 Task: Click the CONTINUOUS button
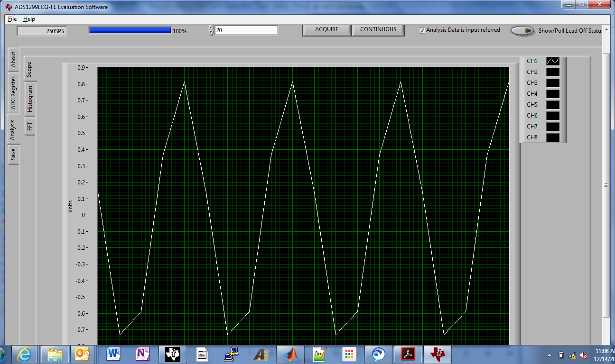coord(378,29)
